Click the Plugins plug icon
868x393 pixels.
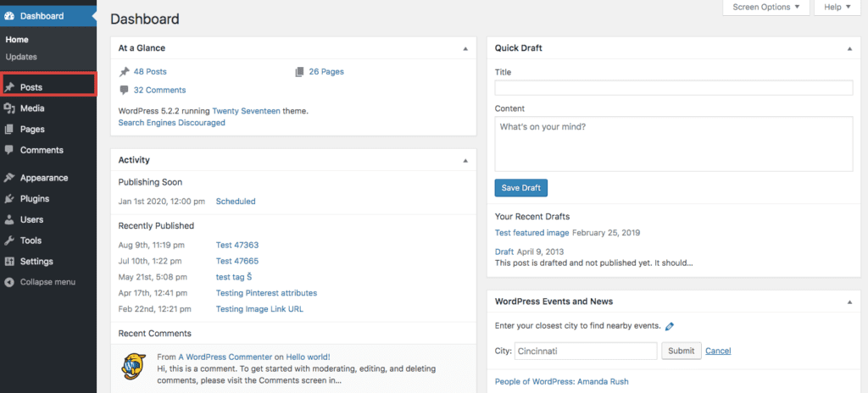pyautogui.click(x=8, y=199)
